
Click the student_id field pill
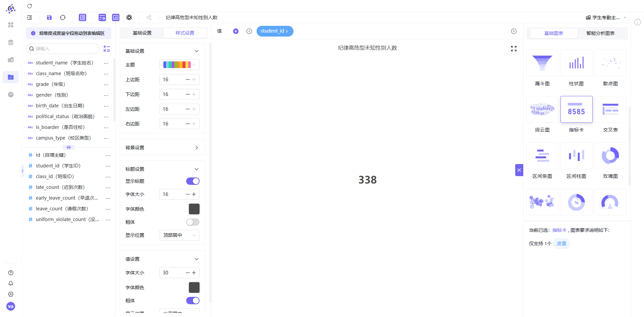[x=275, y=31]
